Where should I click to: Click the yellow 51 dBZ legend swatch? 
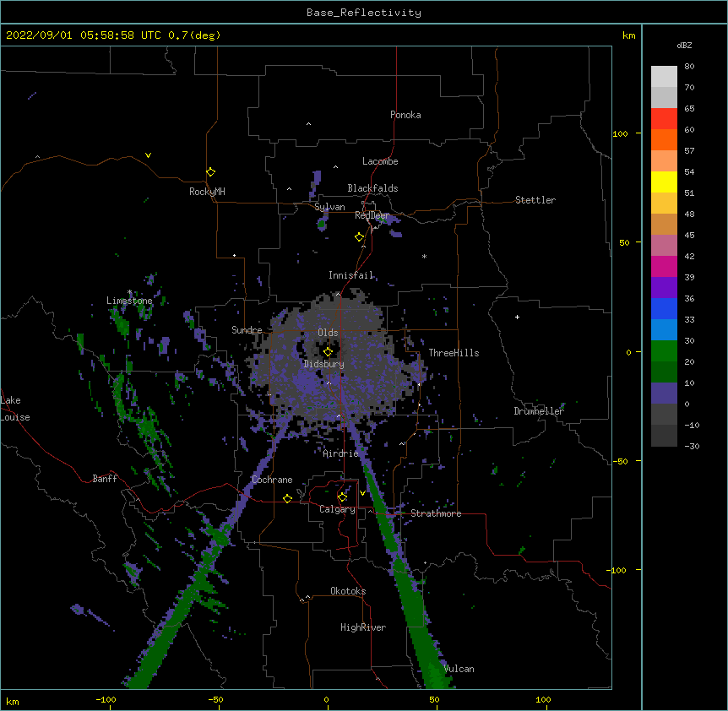(x=664, y=182)
